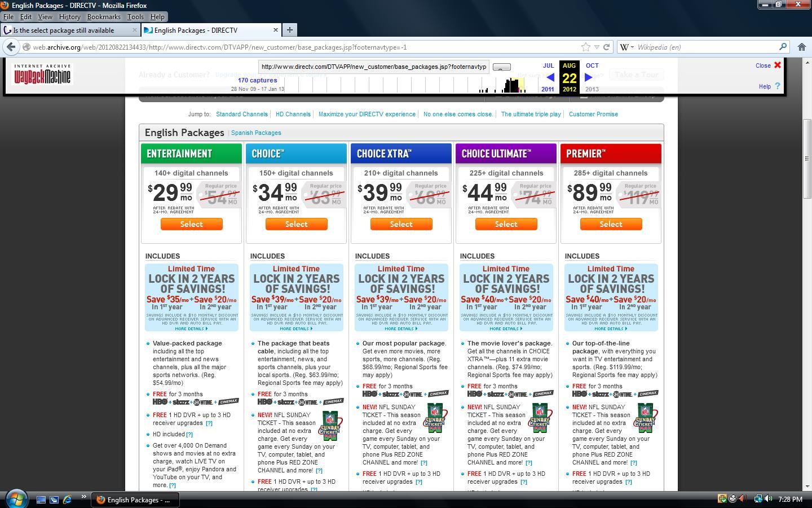
Task: Open the Help menu in menu bar
Action: point(157,17)
